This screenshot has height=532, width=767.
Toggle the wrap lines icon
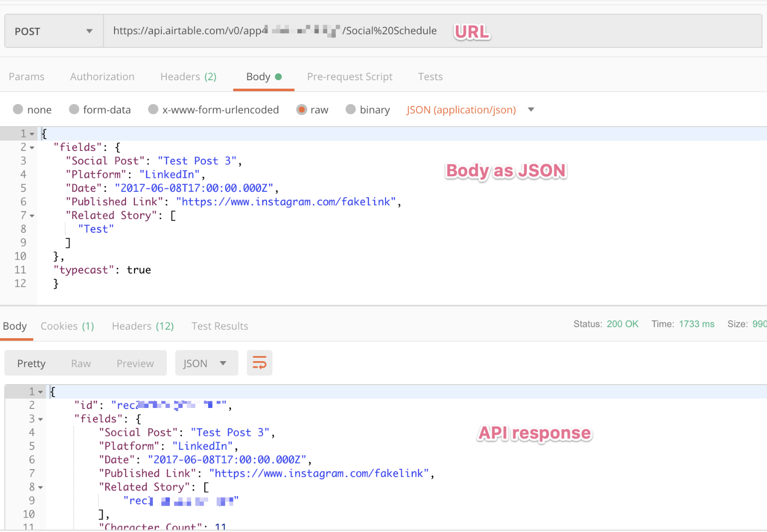(259, 363)
